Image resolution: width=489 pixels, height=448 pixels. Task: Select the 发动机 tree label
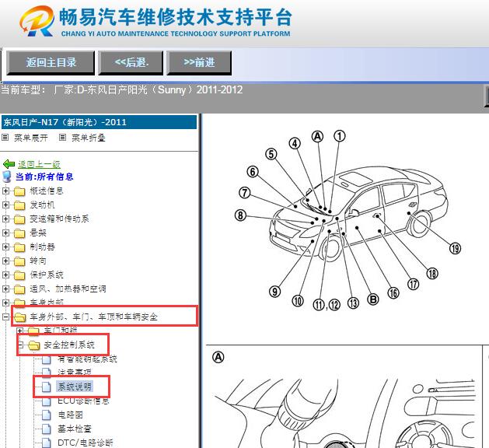[x=42, y=205]
